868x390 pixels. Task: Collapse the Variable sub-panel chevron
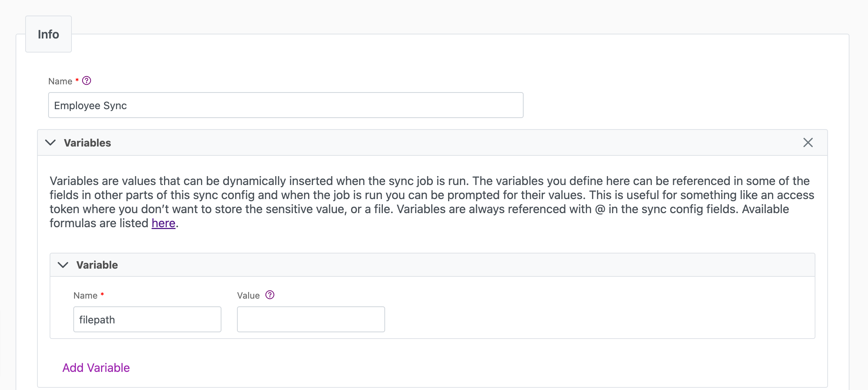coord(63,265)
